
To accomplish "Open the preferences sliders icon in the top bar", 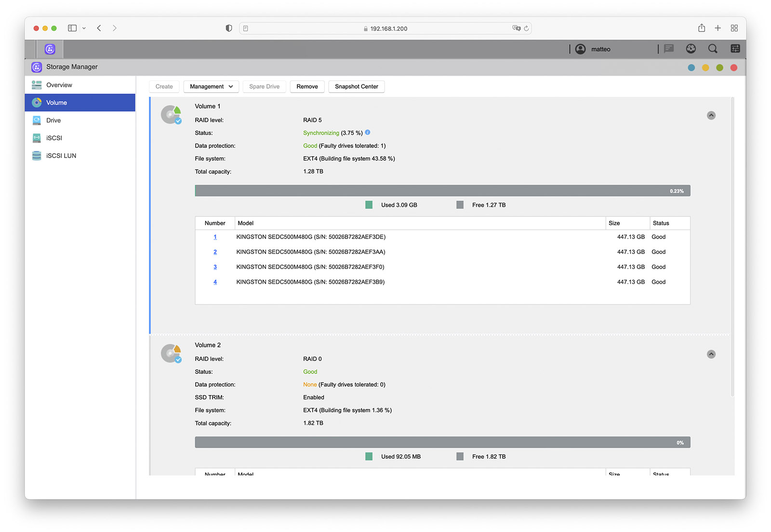I will coord(735,49).
